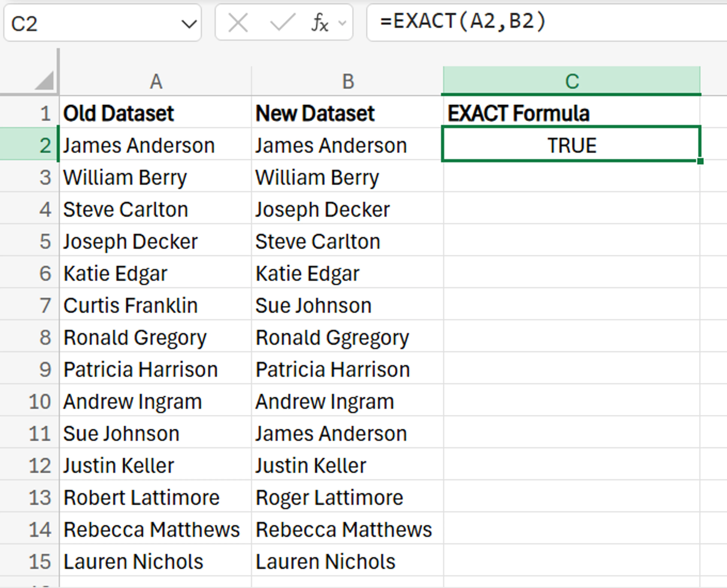Click the Select All corner triangle
Screen dimensions: 727x588
coord(44,80)
